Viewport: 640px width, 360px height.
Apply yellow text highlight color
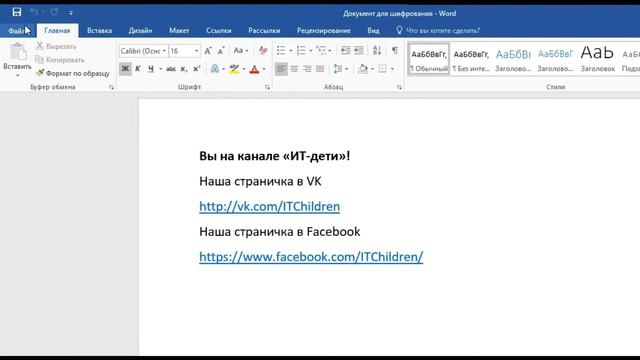click(x=234, y=69)
